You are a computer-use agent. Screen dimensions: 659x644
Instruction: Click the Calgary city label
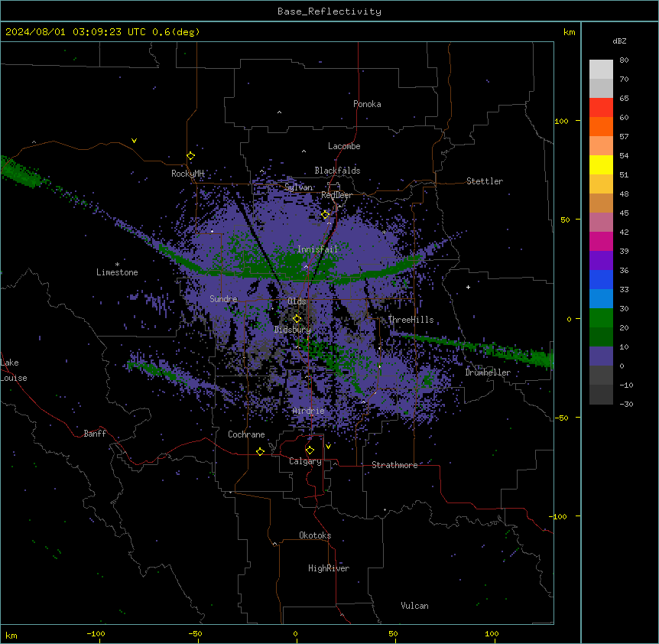(306, 461)
